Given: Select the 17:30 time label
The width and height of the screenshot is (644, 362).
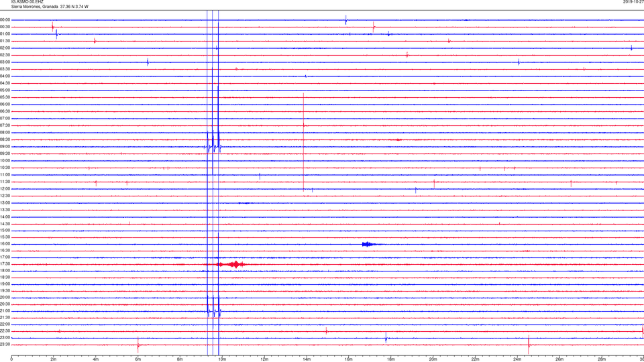Looking at the screenshot, I should click(x=5, y=264).
